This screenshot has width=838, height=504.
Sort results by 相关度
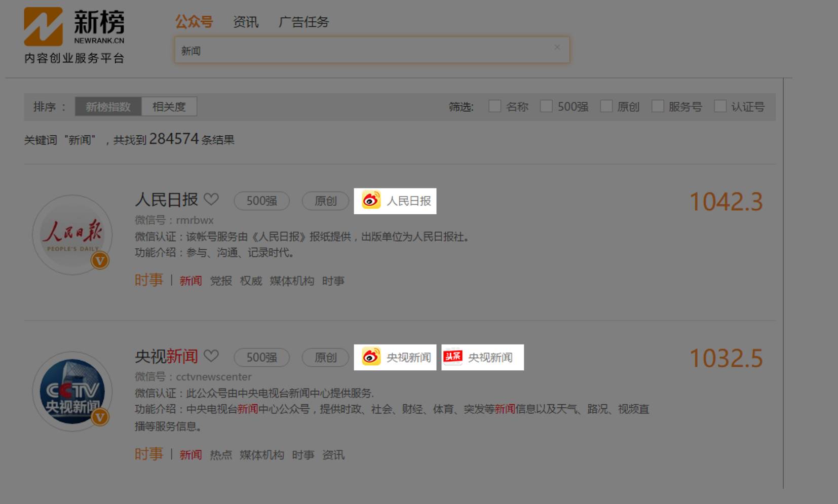(169, 107)
